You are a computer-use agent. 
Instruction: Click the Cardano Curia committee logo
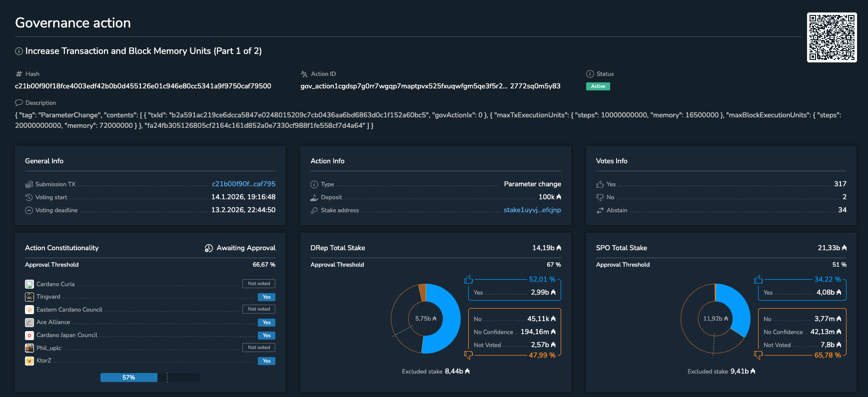point(29,284)
